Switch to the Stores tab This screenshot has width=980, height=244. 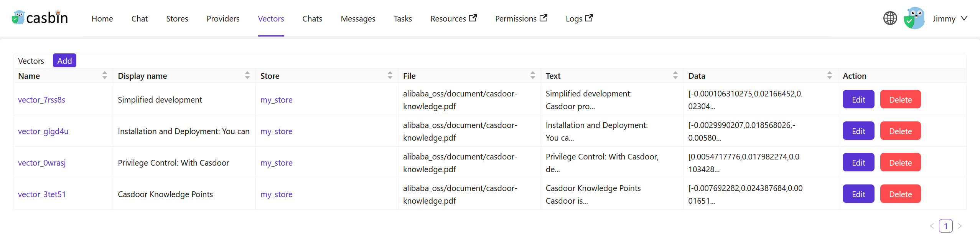(x=177, y=18)
